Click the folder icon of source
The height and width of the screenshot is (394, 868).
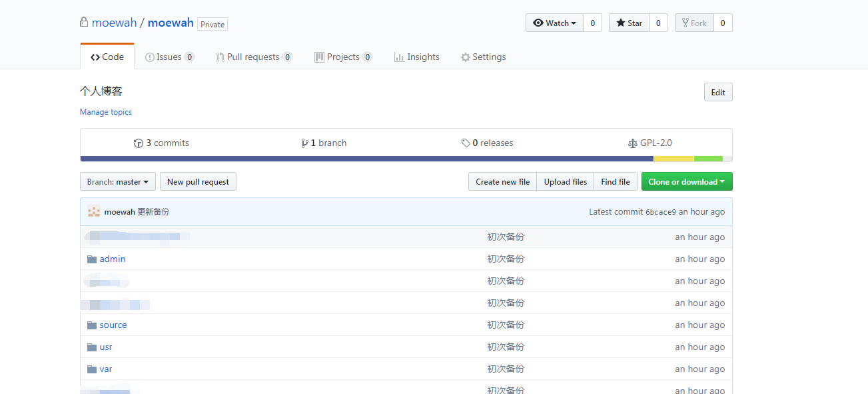click(92, 325)
